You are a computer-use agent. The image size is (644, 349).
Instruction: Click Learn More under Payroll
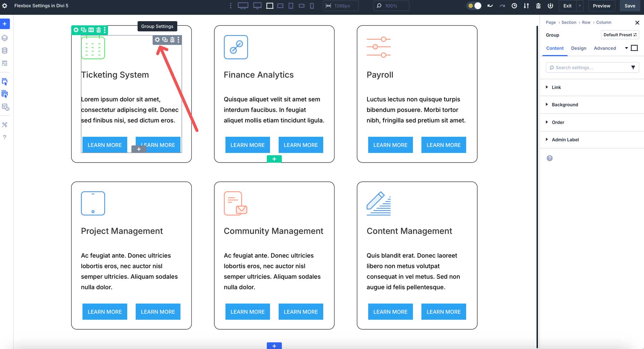[x=390, y=145]
